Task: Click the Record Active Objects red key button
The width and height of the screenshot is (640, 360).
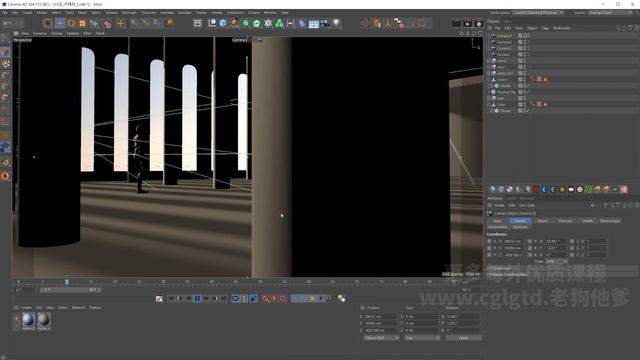Action: coord(265,299)
